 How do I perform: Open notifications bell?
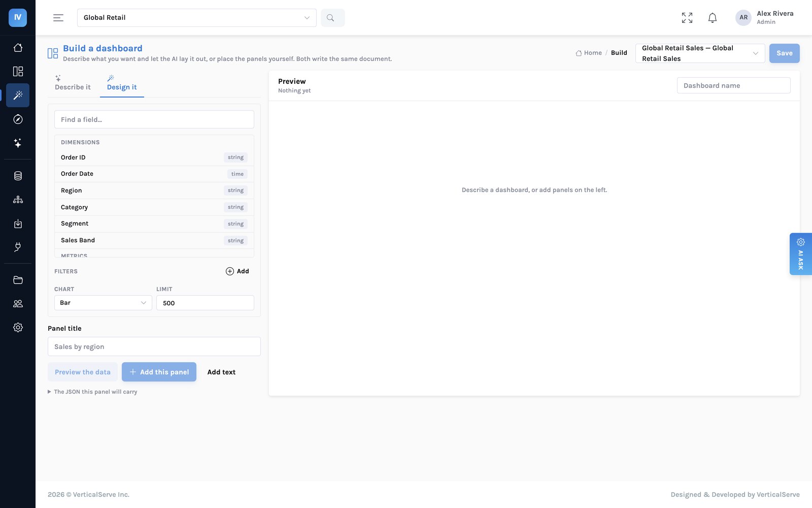coord(713,18)
